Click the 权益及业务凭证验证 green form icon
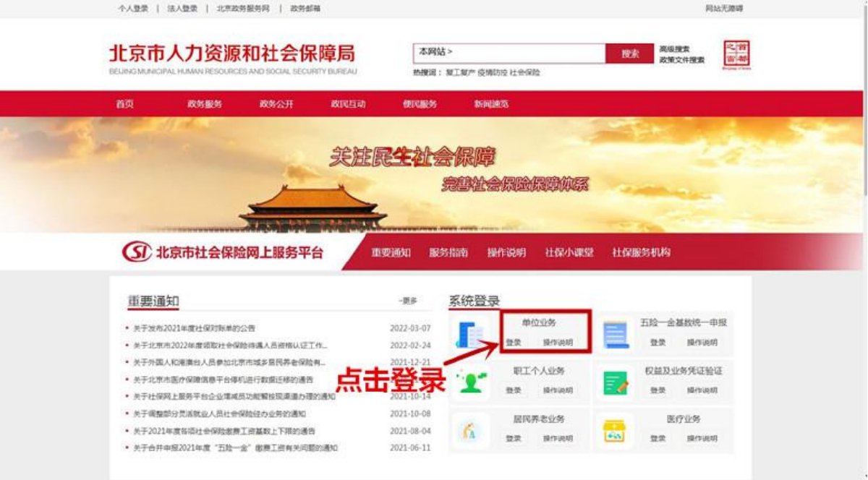The width and height of the screenshot is (868, 480). coord(616,382)
